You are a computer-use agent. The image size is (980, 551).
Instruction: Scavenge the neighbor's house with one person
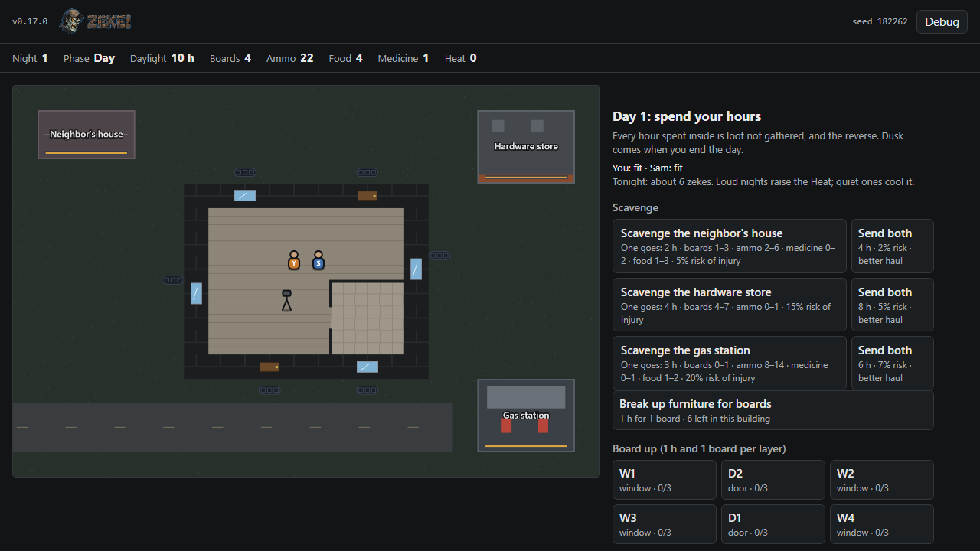click(x=730, y=246)
